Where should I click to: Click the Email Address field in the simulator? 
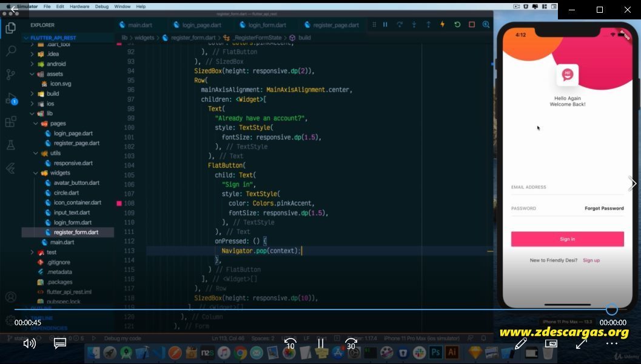(x=568, y=187)
